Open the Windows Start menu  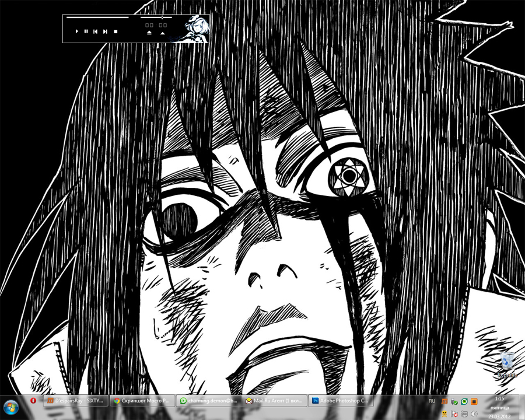coord(11,407)
